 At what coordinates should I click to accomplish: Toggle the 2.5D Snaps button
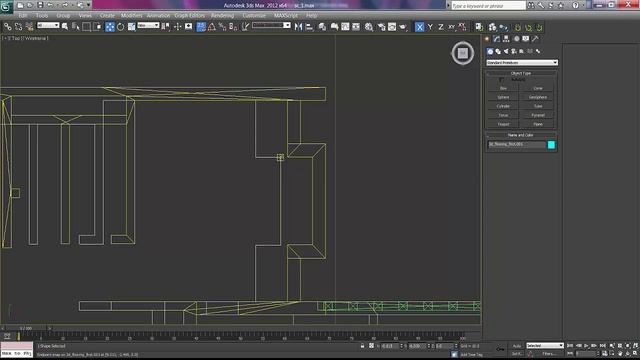[x=201, y=27]
